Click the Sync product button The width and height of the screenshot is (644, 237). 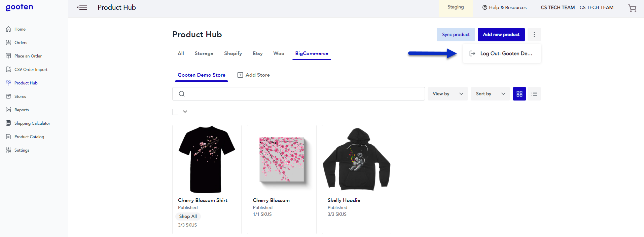[x=456, y=34]
